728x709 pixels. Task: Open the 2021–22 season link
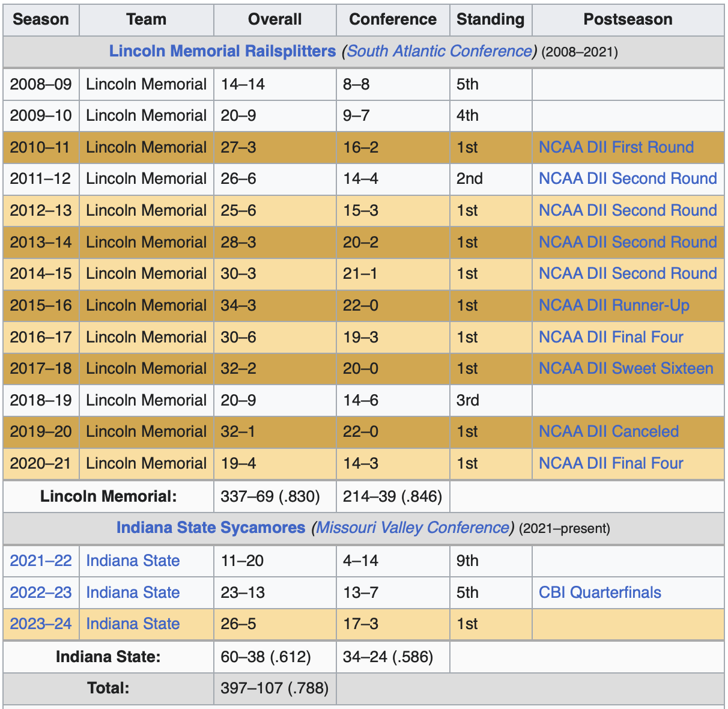point(41,561)
